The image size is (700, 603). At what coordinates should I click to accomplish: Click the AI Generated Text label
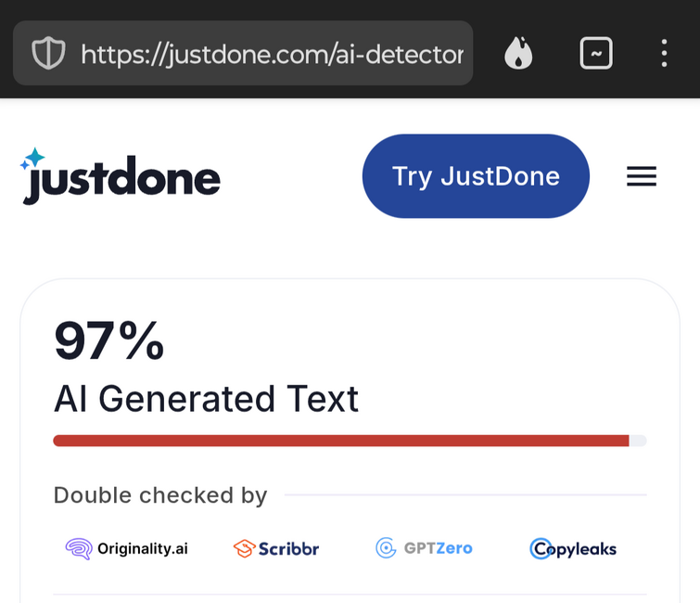206,399
